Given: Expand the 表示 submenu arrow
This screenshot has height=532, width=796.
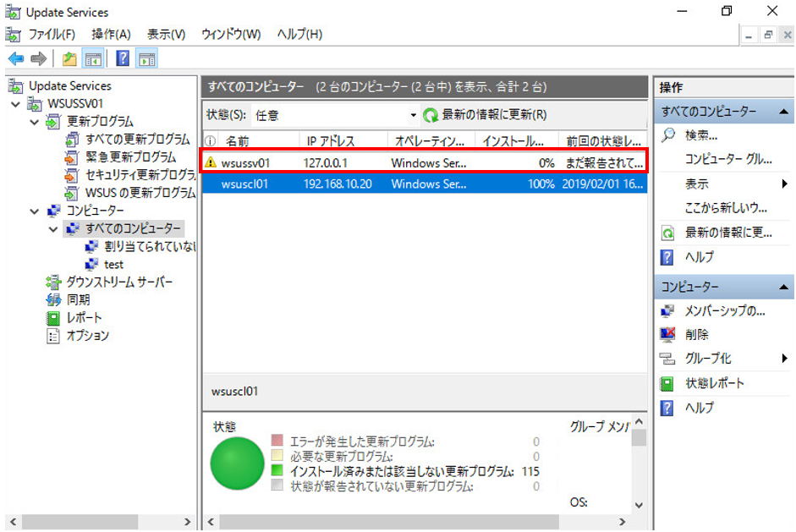Looking at the screenshot, I should pos(785,184).
